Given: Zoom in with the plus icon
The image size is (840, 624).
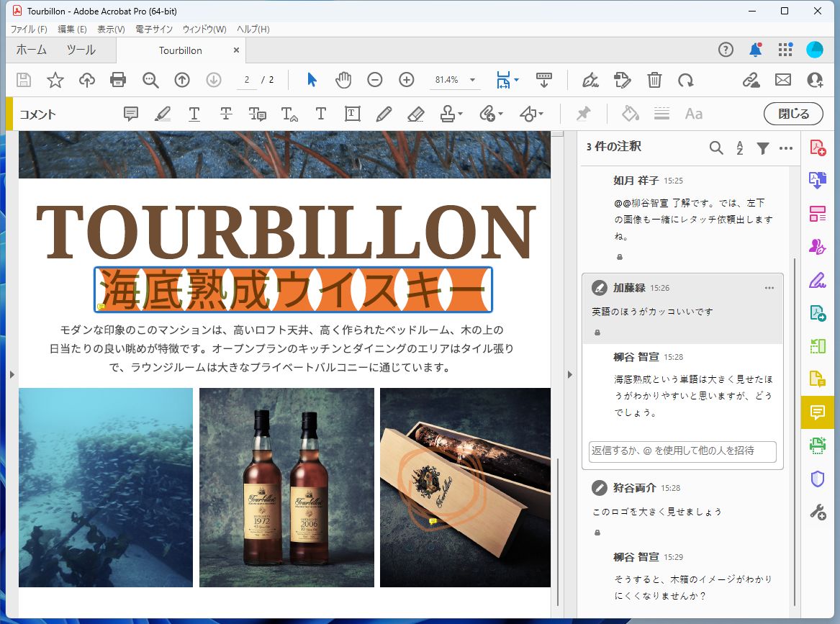Looking at the screenshot, I should (407, 80).
